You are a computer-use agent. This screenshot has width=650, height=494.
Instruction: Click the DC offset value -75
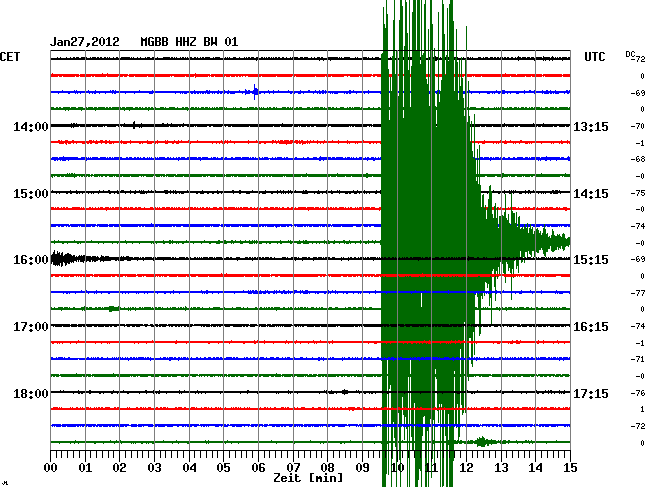[638, 193]
